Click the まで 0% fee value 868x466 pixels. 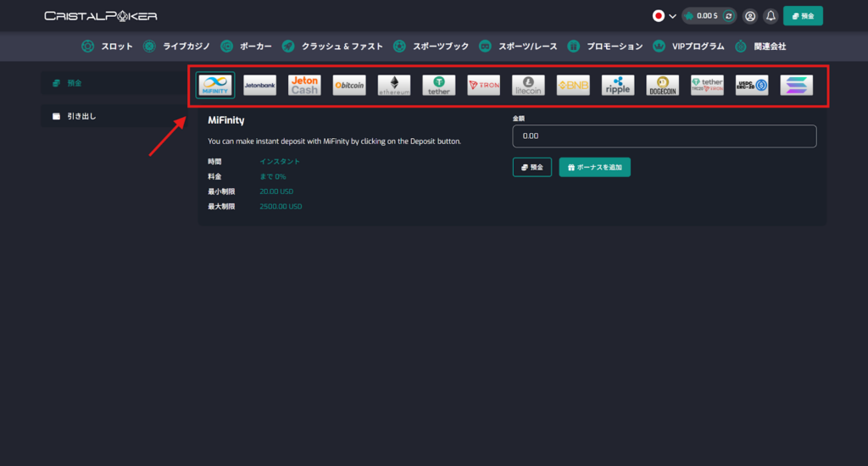[273, 176]
